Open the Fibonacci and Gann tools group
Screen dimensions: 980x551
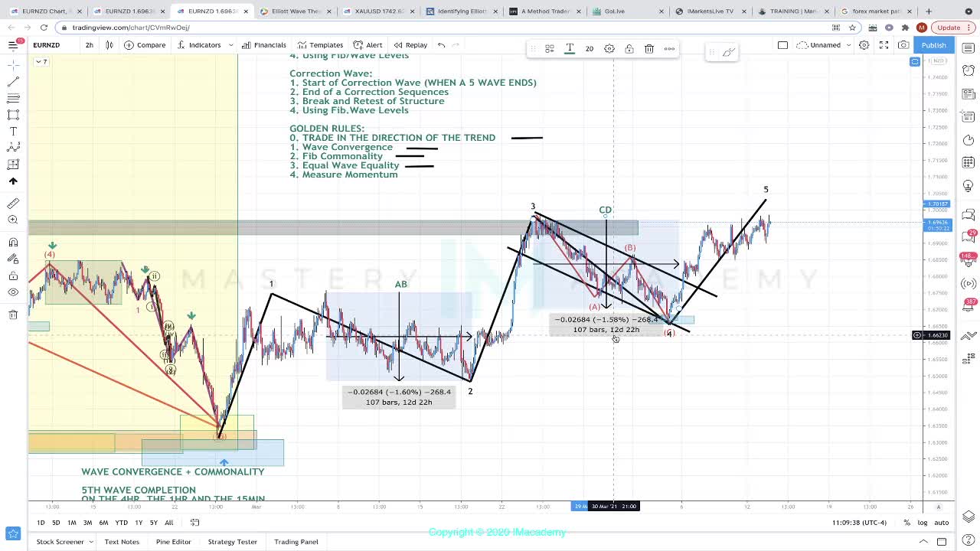pos(13,98)
